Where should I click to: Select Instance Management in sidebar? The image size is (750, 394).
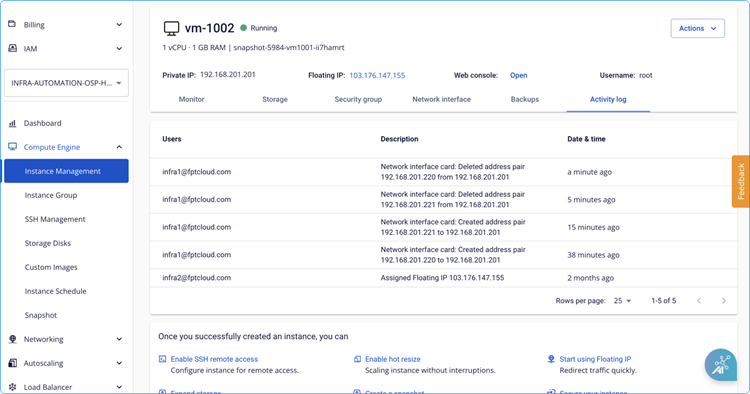[66, 171]
